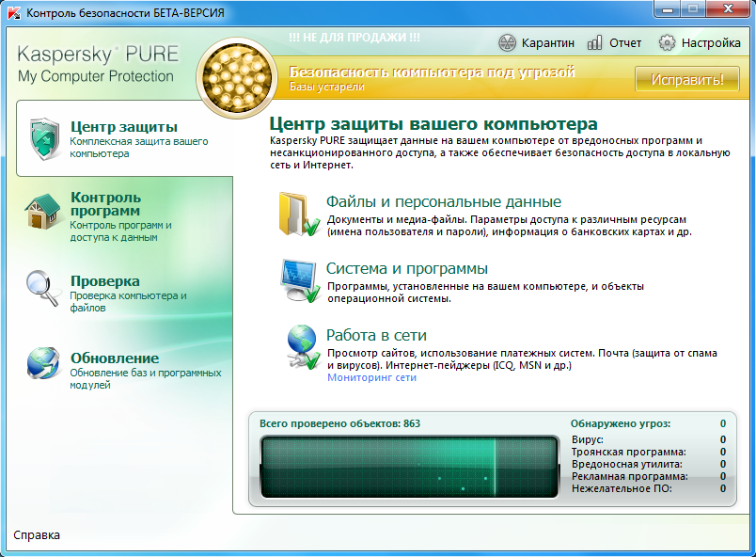Click the 'Рекламная программа:' row
The height and width of the screenshot is (557, 756).
pyautogui.click(x=649, y=476)
